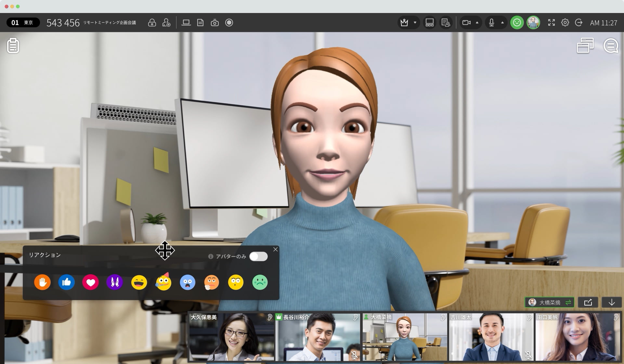Toggle ear icon on 長谷川裕介 thumbnail
Image resolution: width=624 pixels, height=364 pixels.
coord(356,317)
